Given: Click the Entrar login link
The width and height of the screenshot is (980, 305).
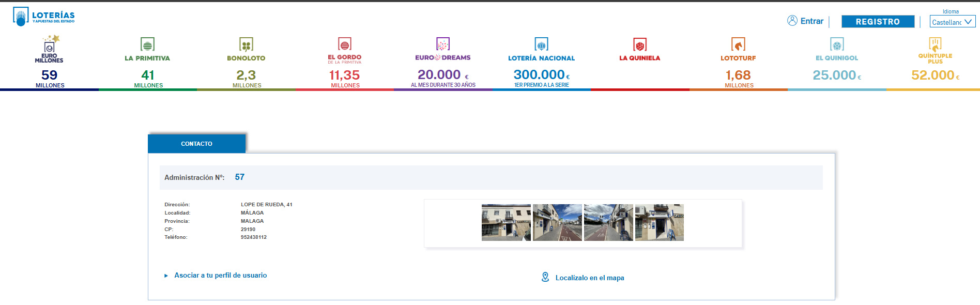Looking at the screenshot, I should click(811, 21).
